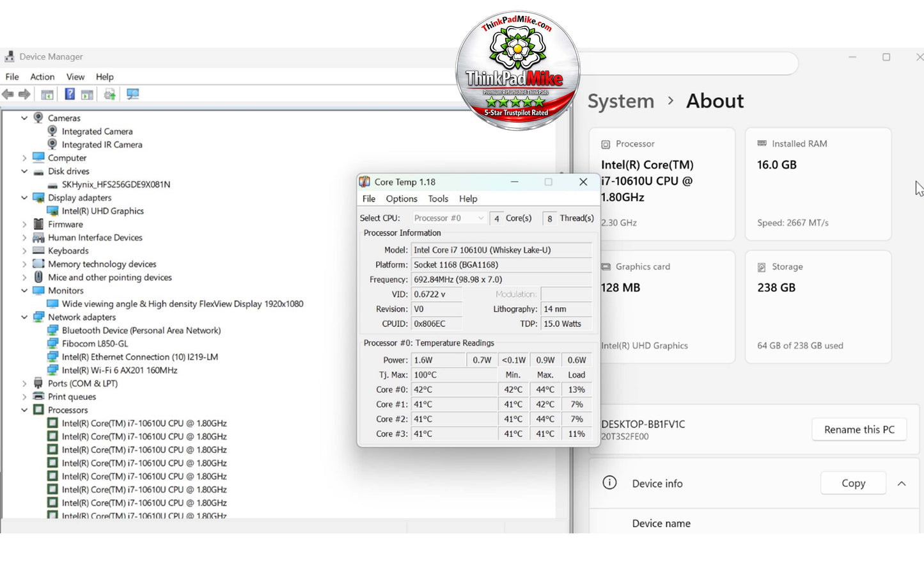
Task: Open Device Manager Help menu
Action: point(105,77)
